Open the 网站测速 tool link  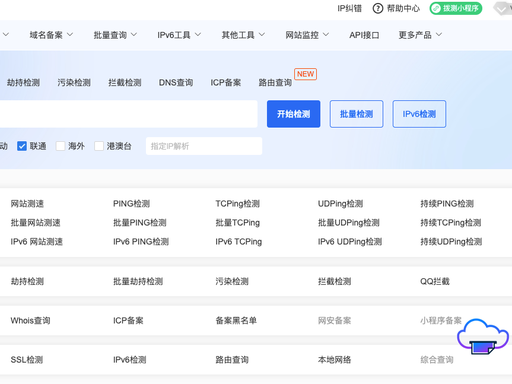[x=27, y=204]
